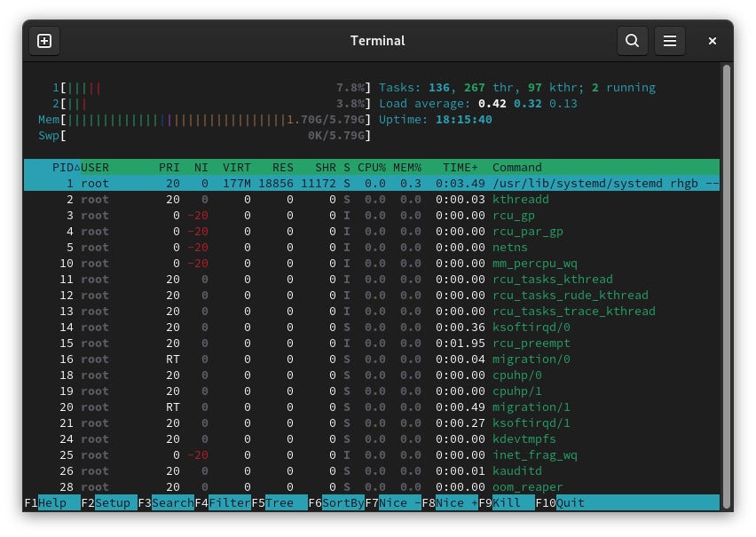Screen dimensions: 756x537
Task: Select the rcu_gp process row
Action: [x=372, y=215]
